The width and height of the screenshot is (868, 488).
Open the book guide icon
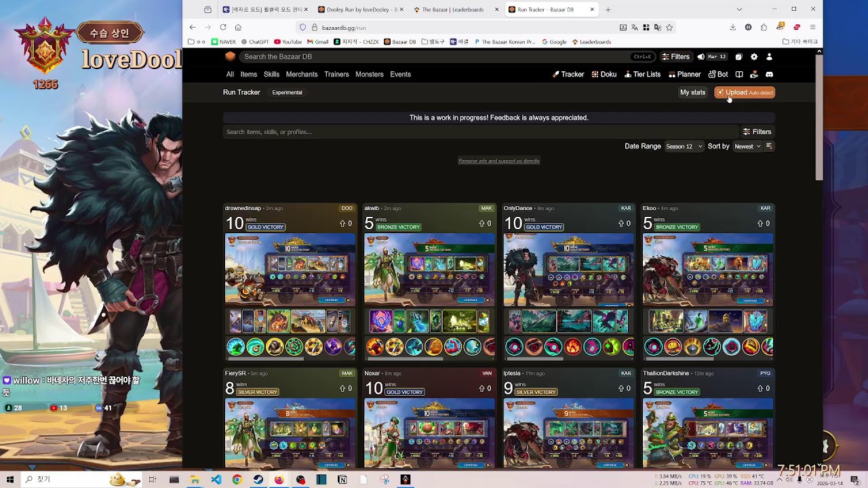(739, 75)
